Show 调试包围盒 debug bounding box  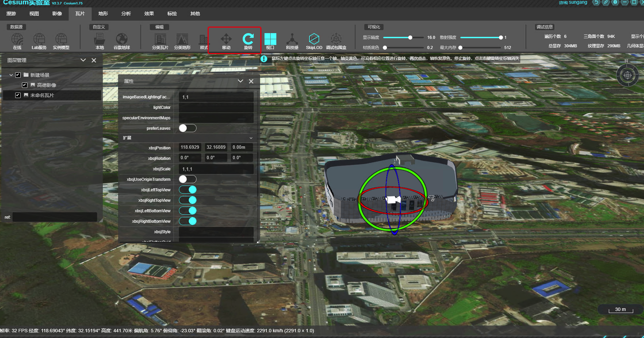coord(336,41)
